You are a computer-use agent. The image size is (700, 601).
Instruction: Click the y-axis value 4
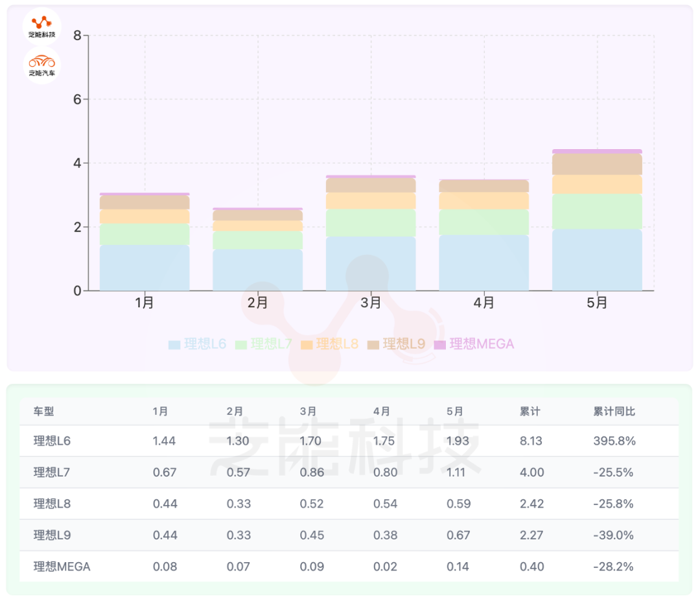coord(78,163)
